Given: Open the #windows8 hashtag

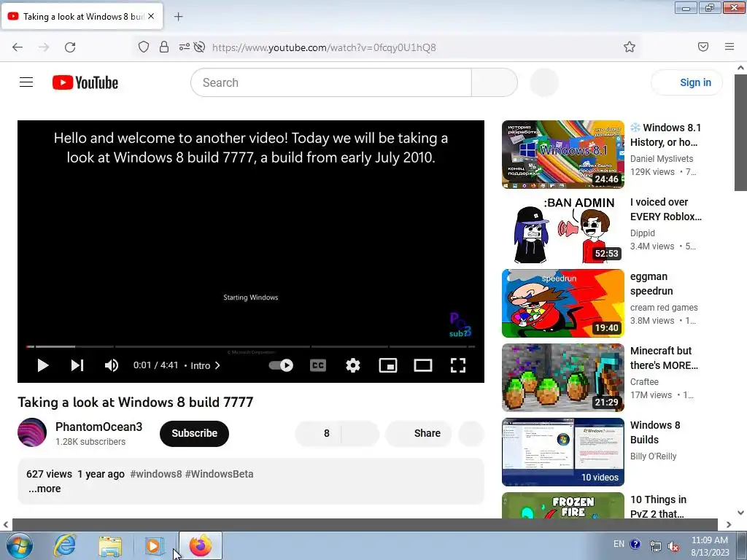Looking at the screenshot, I should click(x=156, y=474).
